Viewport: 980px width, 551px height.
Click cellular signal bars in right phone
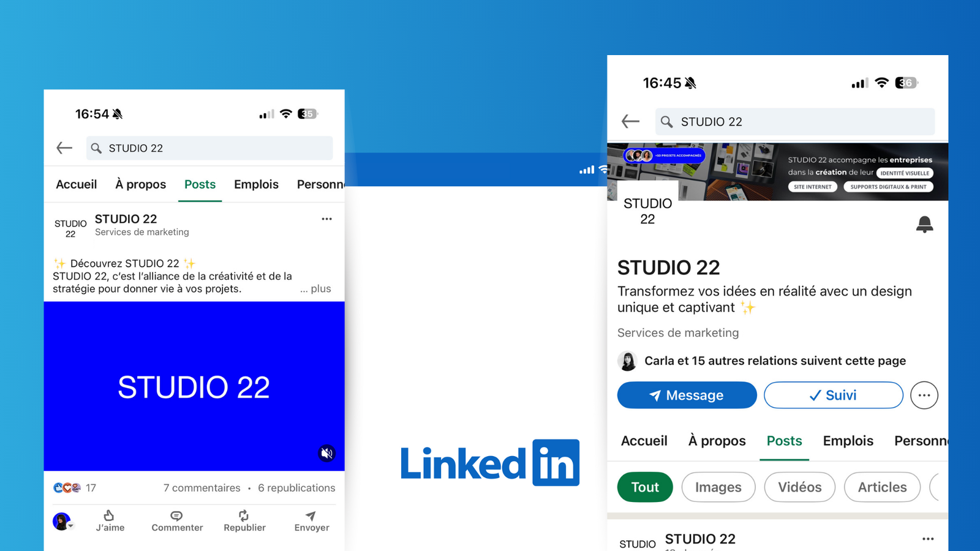click(860, 83)
